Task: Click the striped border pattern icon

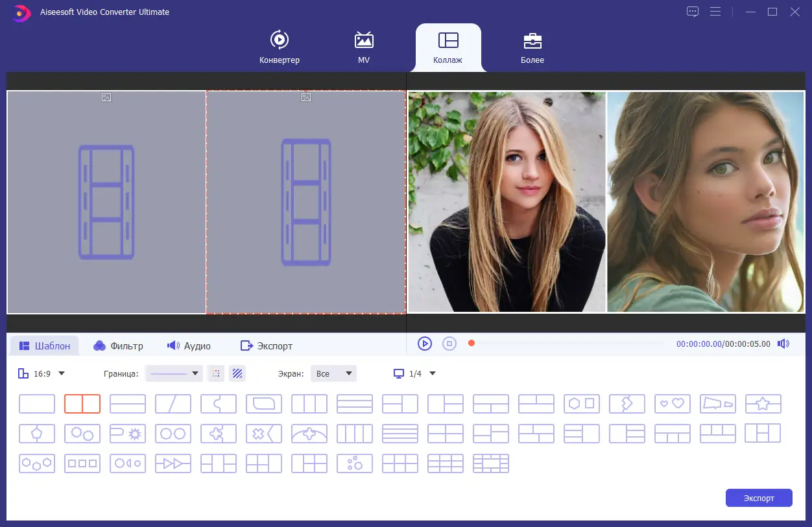Action: 237,373
